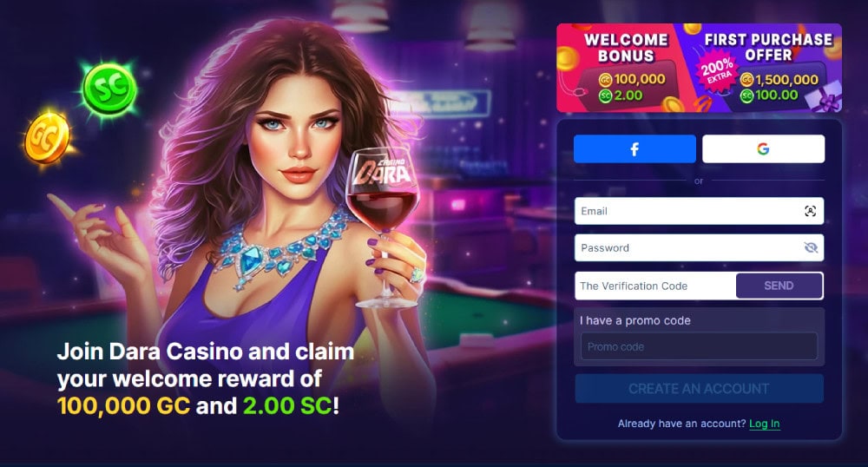Image resolution: width=868 pixels, height=467 pixels.
Task: Open the Welcome Bonus banner
Action: click(626, 68)
